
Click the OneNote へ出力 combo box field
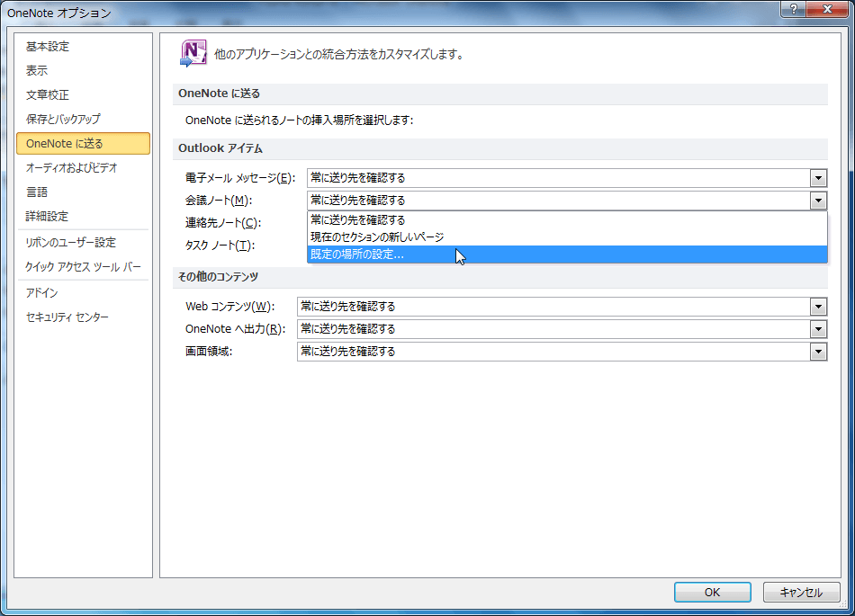pyautogui.click(x=562, y=329)
